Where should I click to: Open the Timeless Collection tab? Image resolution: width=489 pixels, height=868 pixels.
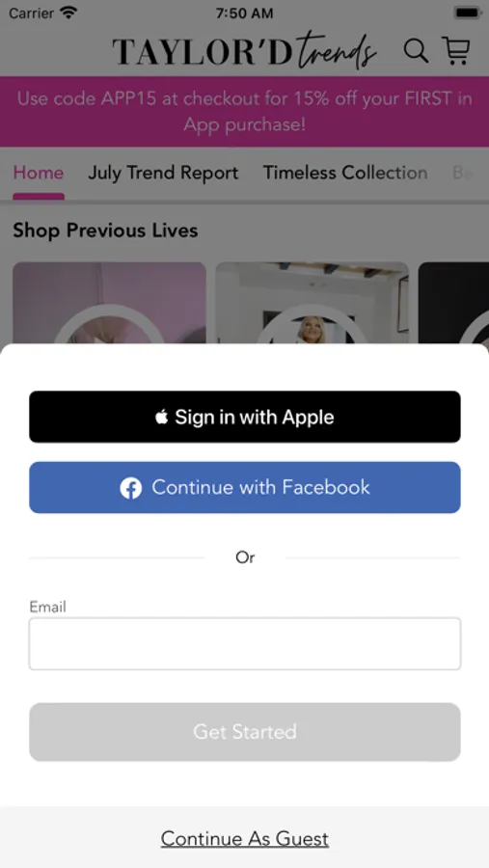pos(345,173)
